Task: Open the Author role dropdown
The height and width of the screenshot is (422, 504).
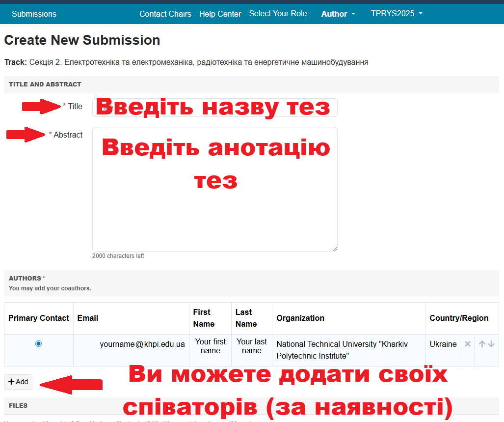Action: (338, 14)
